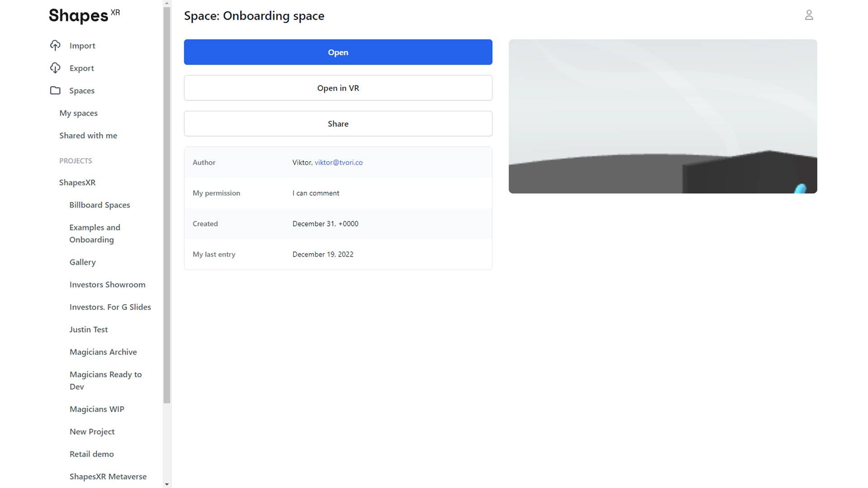
Task: Open Magicians Archive folder
Action: click(103, 352)
